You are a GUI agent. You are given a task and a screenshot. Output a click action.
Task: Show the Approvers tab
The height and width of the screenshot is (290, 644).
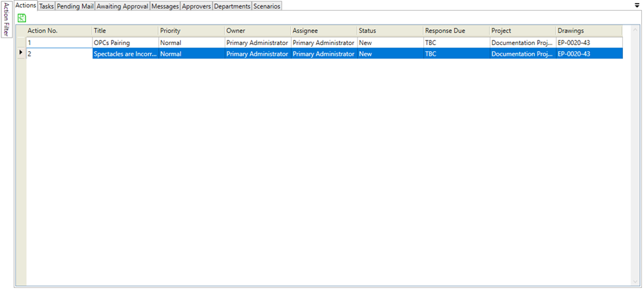(196, 6)
